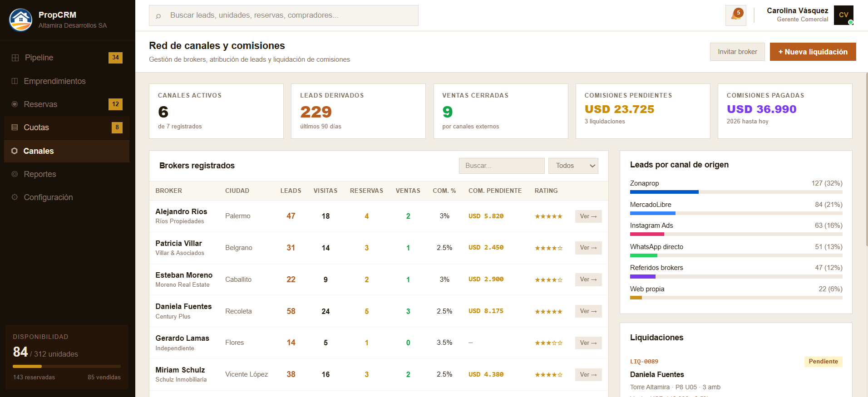Click the PropCRM house logo
This screenshot has height=397, width=868.
tap(21, 20)
